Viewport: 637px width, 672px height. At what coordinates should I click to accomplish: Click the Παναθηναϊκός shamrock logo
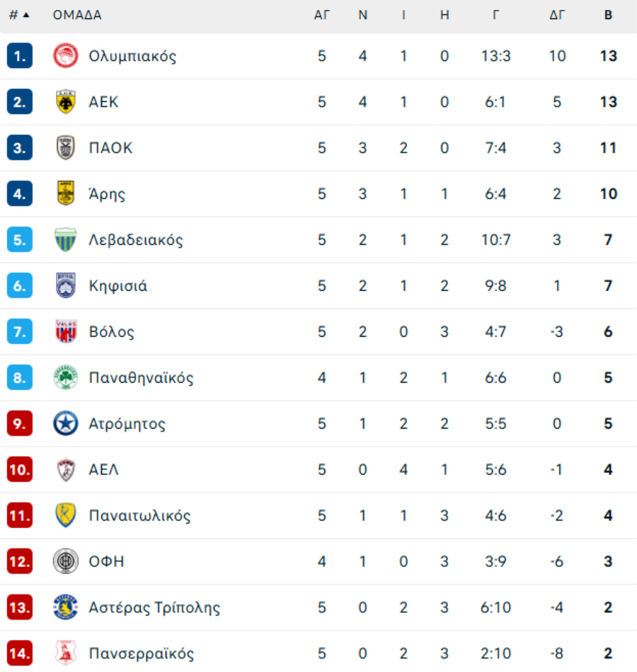coord(66,378)
